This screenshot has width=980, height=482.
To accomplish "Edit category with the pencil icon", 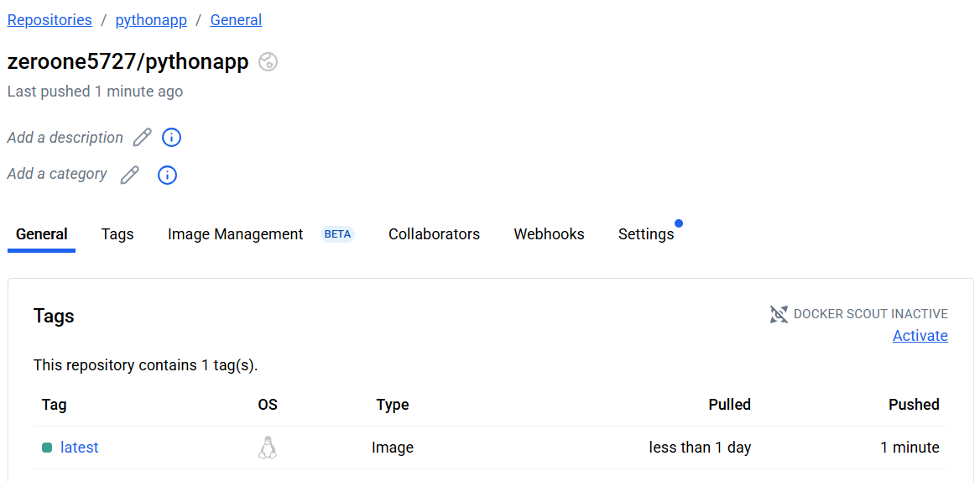I will point(130,175).
